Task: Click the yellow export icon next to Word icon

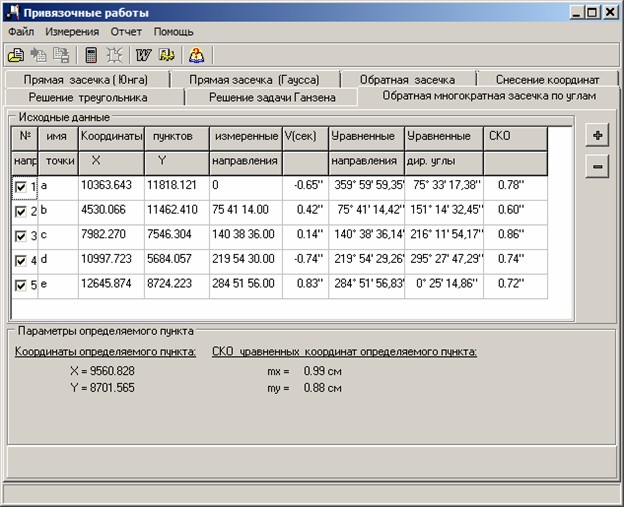Action: (166, 55)
